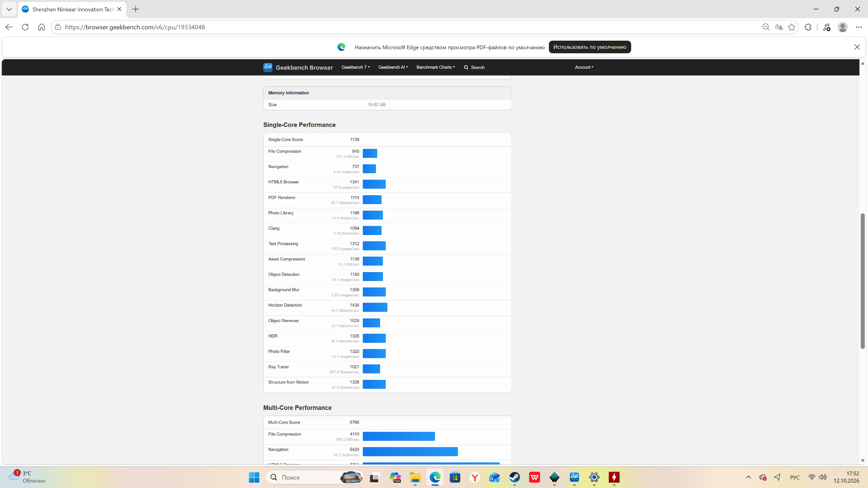Open the Edge profile avatar
The height and width of the screenshot is (488, 868).
click(843, 27)
